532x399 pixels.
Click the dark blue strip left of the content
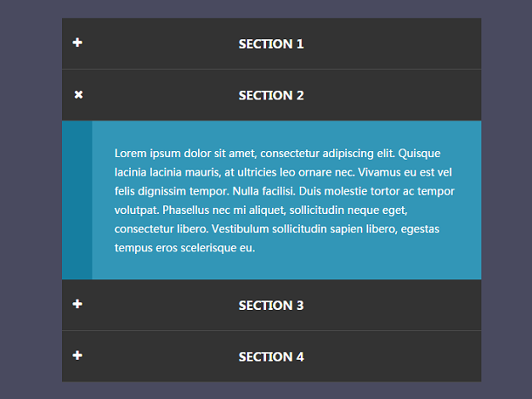click(x=77, y=200)
